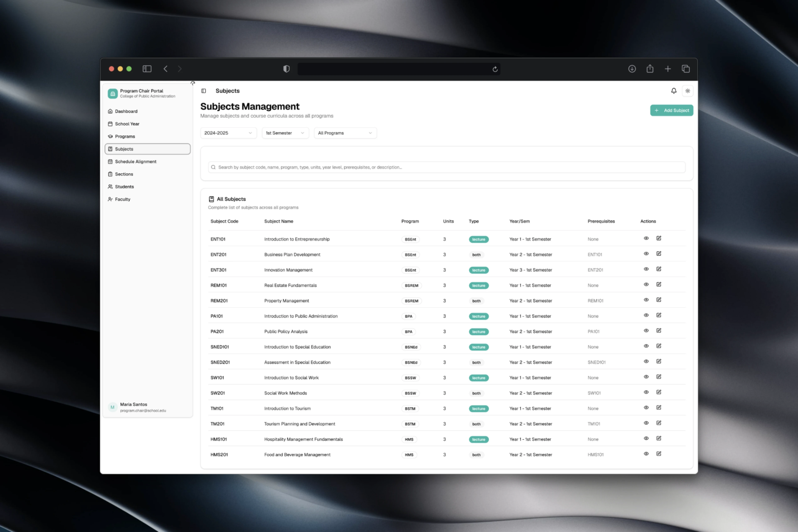Show browser tab overview icon

point(686,69)
